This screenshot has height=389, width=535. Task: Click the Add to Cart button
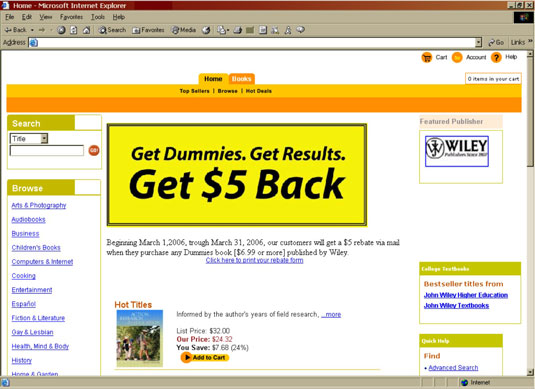204,357
